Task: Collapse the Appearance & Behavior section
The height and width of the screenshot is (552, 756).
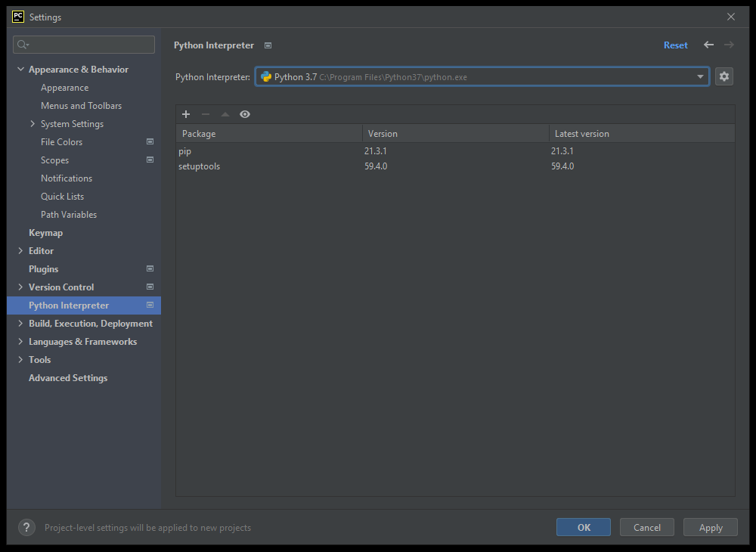Action: (20, 69)
